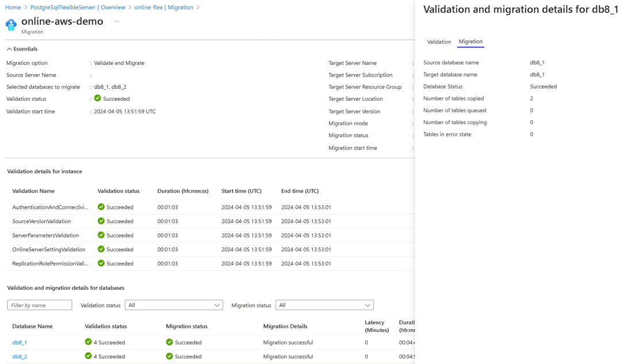Open the Validation status filter dropdown
The width and height of the screenshot is (635, 364).
(x=174, y=305)
